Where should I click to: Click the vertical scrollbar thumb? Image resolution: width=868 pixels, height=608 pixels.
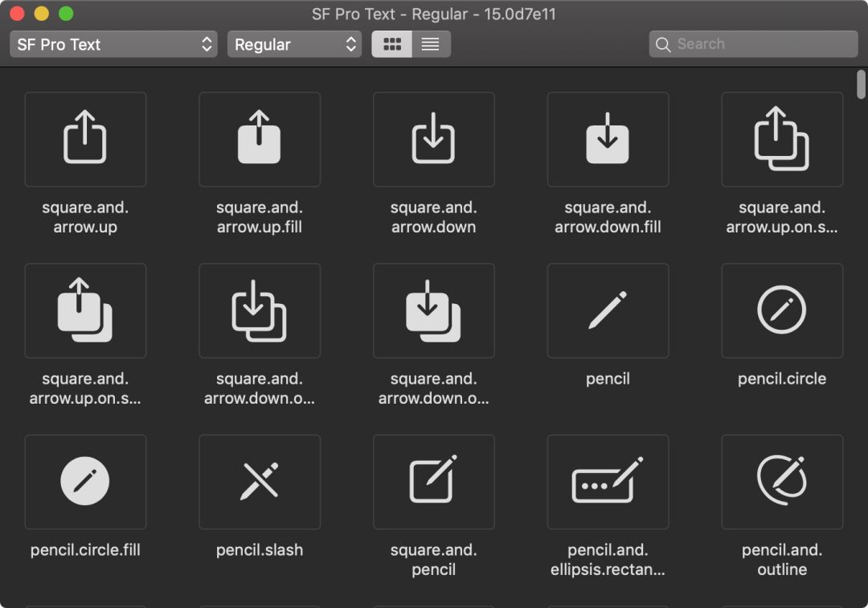[x=861, y=84]
